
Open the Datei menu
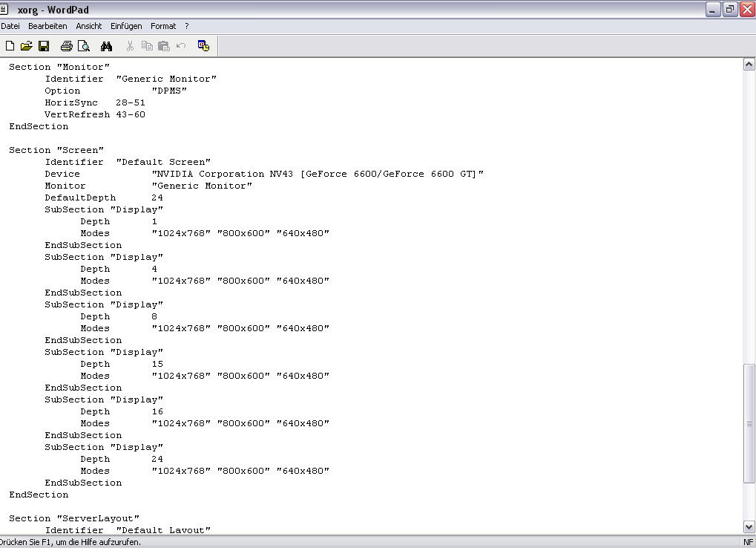(10, 26)
